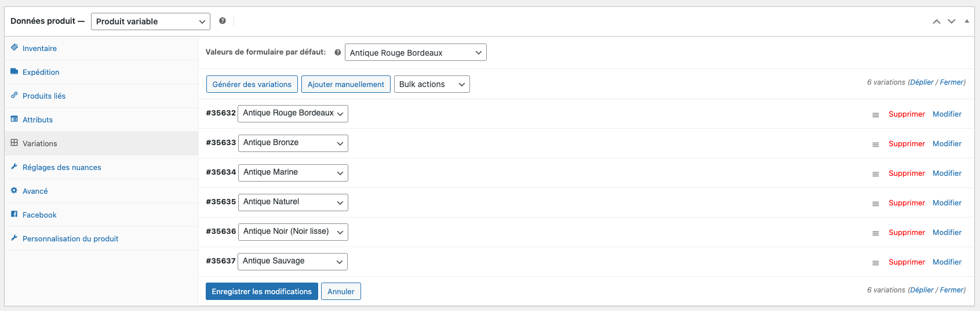Image resolution: width=980 pixels, height=311 pixels.
Task: Go to the Réglages des nuances tab
Action: pos(61,168)
